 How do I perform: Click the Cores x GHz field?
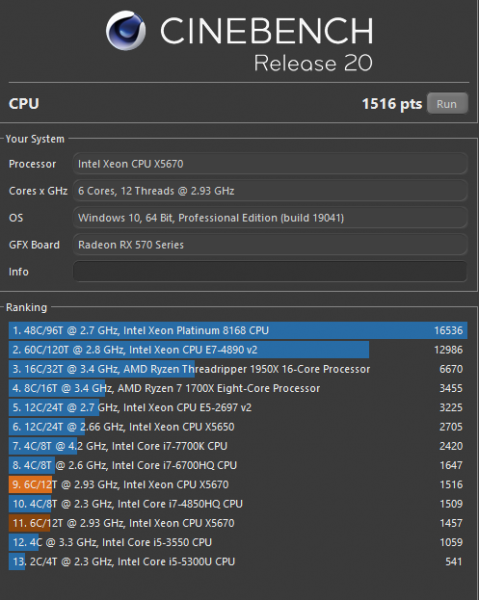point(270,191)
